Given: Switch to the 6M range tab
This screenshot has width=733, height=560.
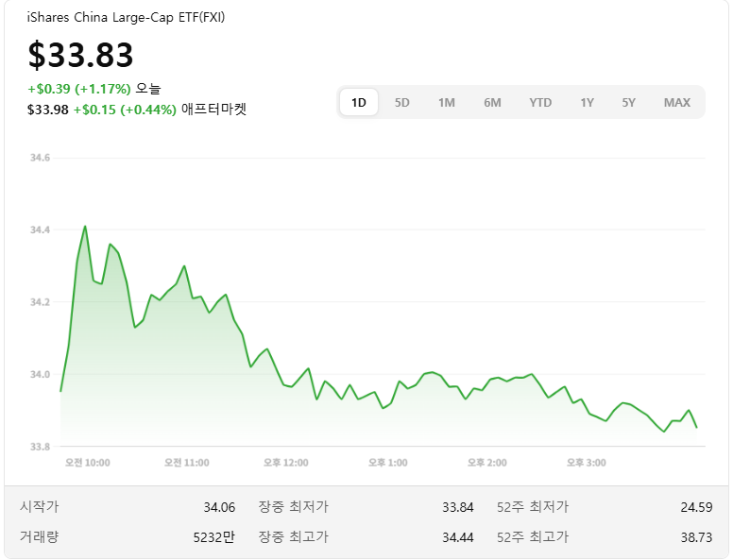Looking at the screenshot, I should (492, 102).
